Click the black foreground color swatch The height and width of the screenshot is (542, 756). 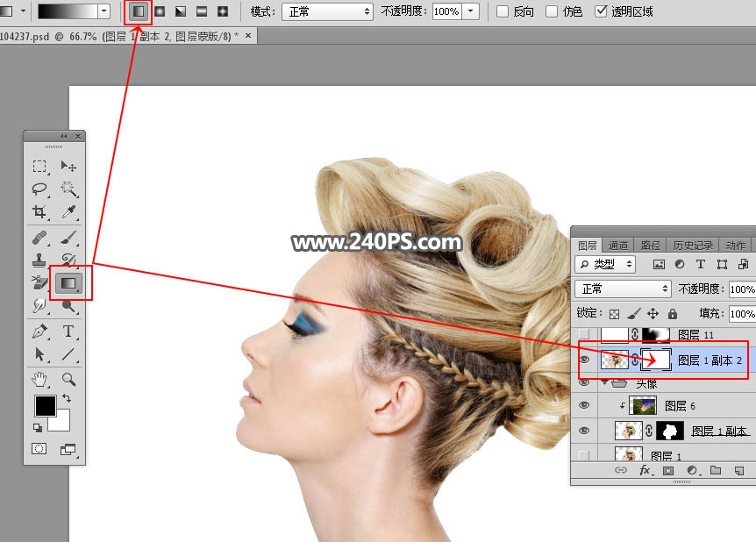pyautogui.click(x=45, y=406)
